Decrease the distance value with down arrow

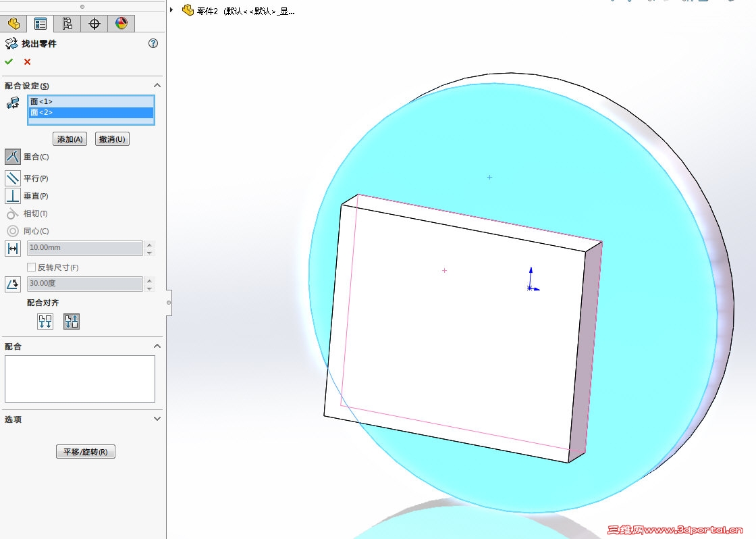pyautogui.click(x=149, y=252)
